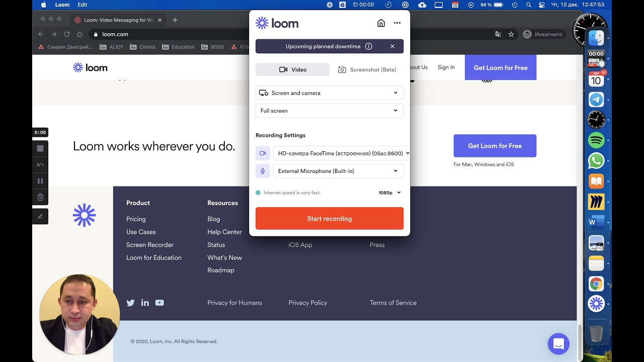Screen dimensions: 644x362
Task: Select the pen drawing tool in the control bar
Action: tap(40, 216)
